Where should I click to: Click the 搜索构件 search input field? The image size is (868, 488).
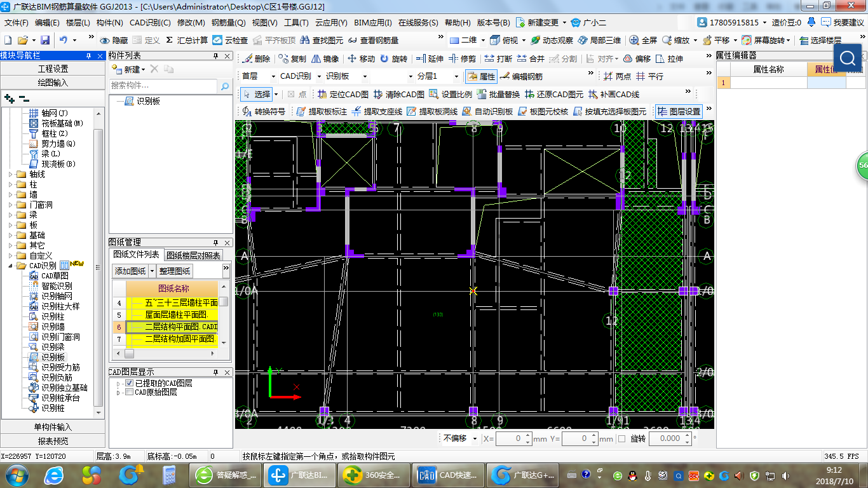coord(163,86)
